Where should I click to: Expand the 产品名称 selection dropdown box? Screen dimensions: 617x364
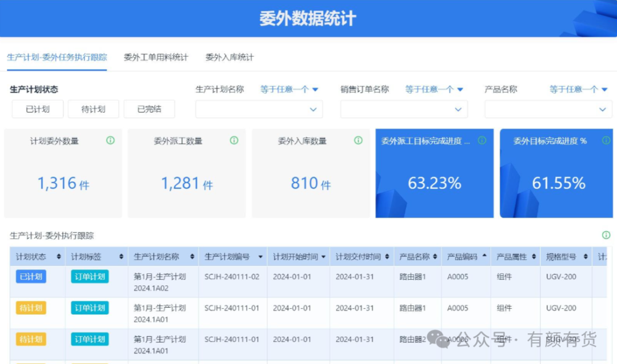(x=548, y=109)
